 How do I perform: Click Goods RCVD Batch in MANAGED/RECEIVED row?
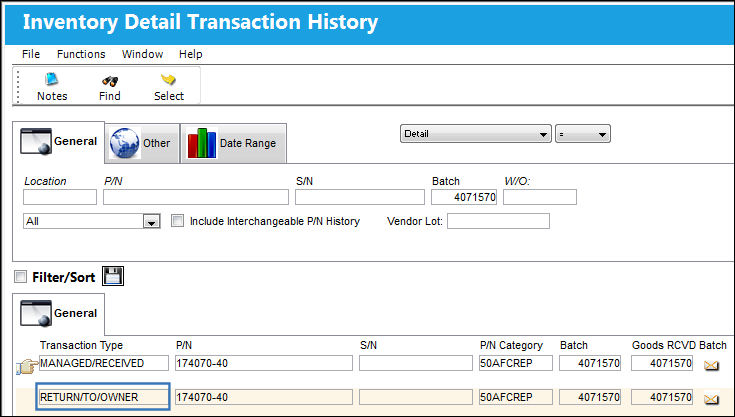point(662,363)
